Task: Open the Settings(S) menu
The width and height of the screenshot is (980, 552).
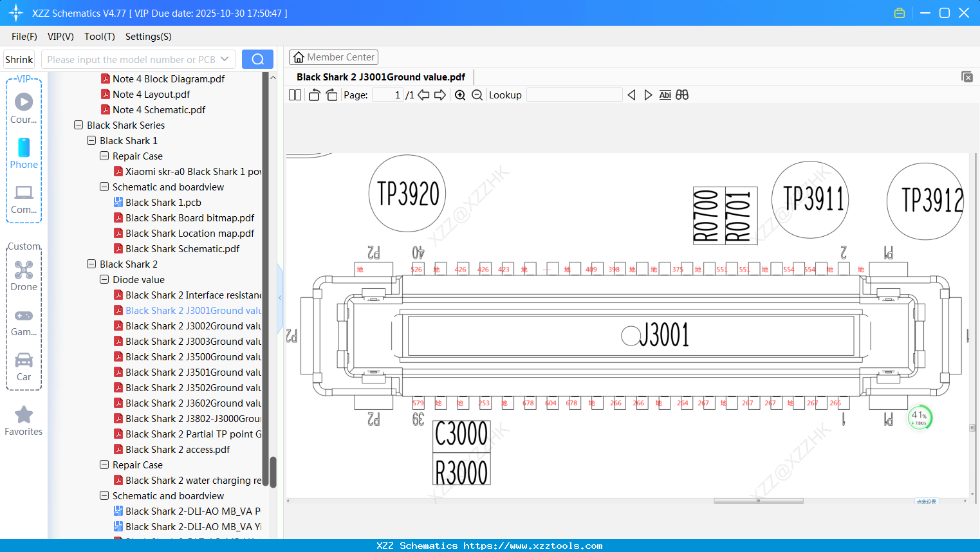Action: pyautogui.click(x=149, y=37)
